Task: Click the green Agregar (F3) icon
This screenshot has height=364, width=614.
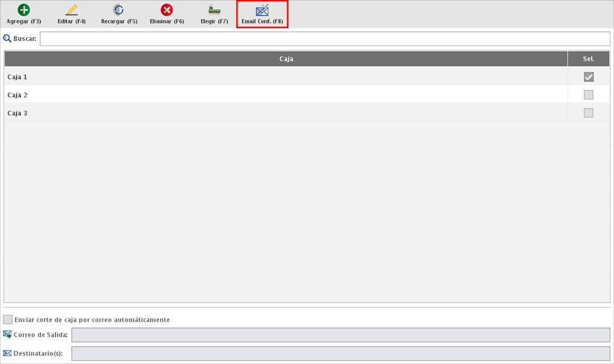Action: (x=23, y=10)
